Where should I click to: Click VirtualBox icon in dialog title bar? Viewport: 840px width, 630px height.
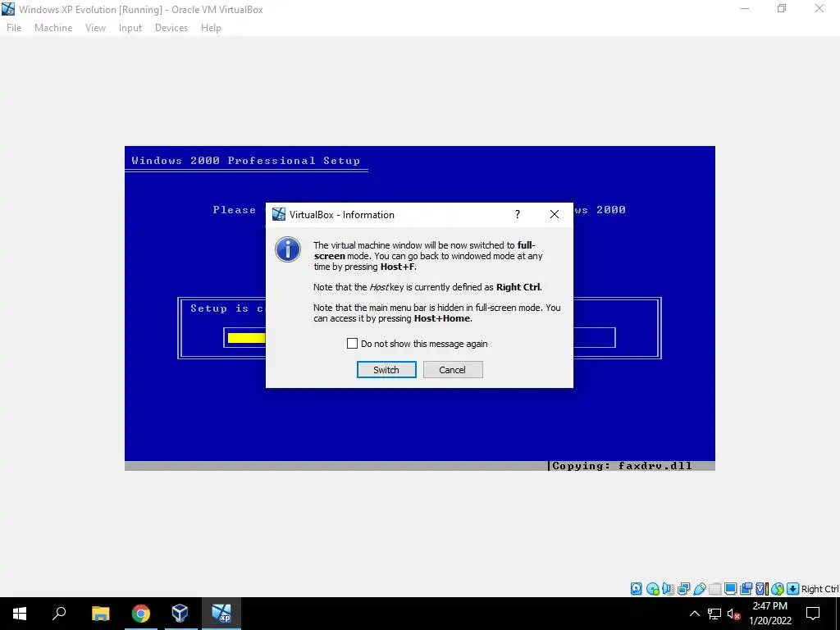click(x=279, y=214)
